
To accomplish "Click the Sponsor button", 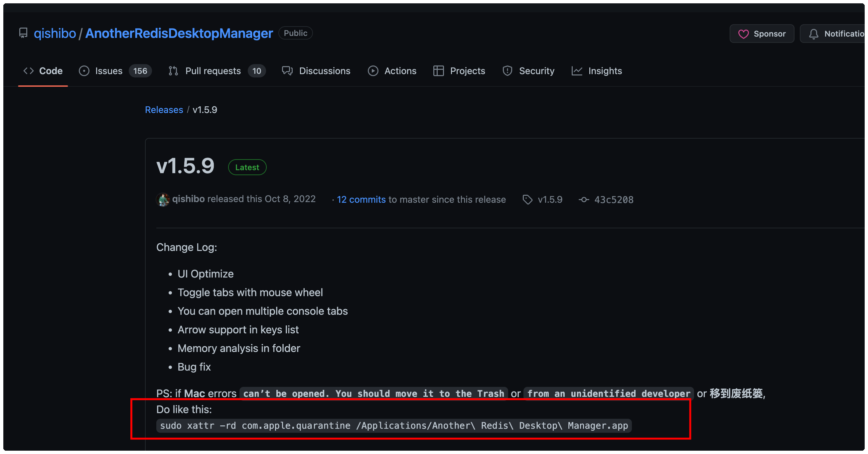I will 762,33.
